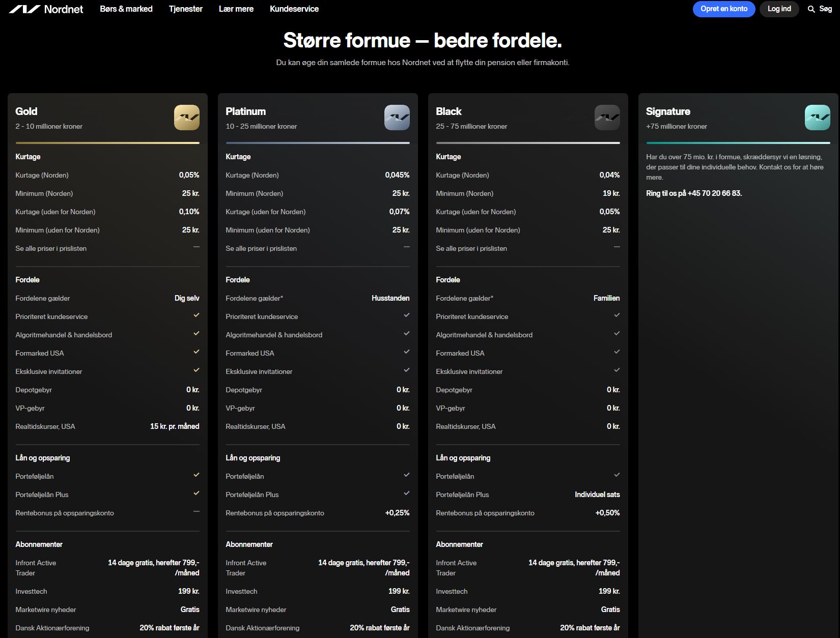Screen dimensions: 840x638
Task: Click the +75 millioner kroner subtitle
Action: click(x=677, y=126)
